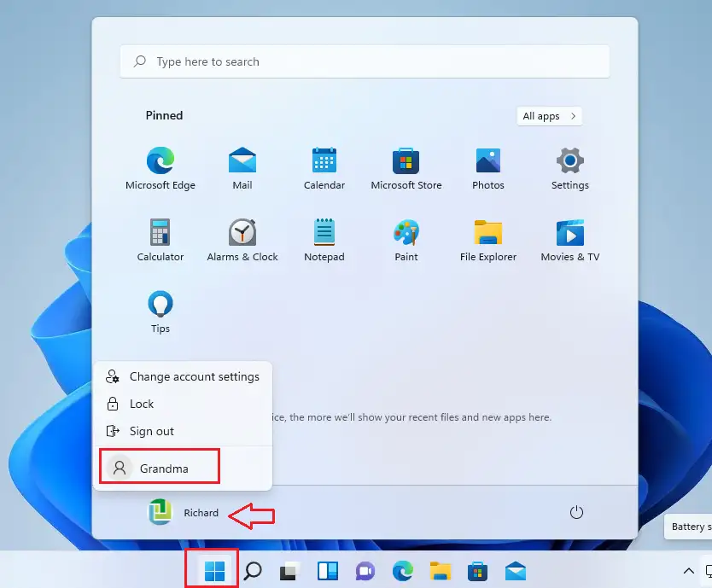Launch the Photos app

tap(488, 168)
